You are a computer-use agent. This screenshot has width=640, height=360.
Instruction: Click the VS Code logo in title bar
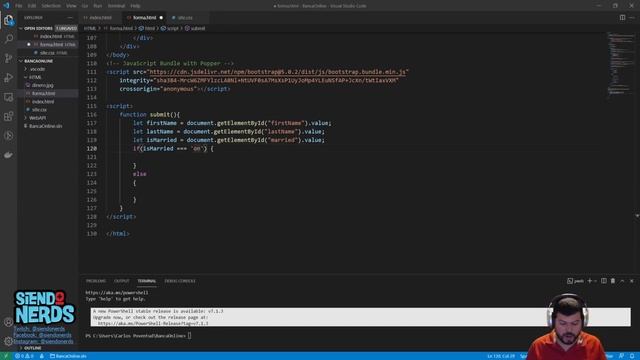tap(6, 6)
